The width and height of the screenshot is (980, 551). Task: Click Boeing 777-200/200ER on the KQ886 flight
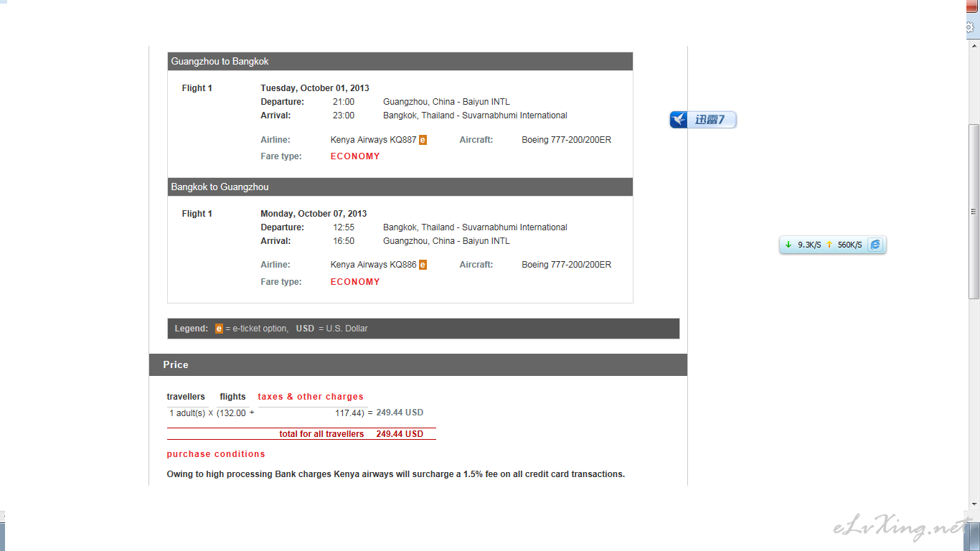[x=567, y=265]
